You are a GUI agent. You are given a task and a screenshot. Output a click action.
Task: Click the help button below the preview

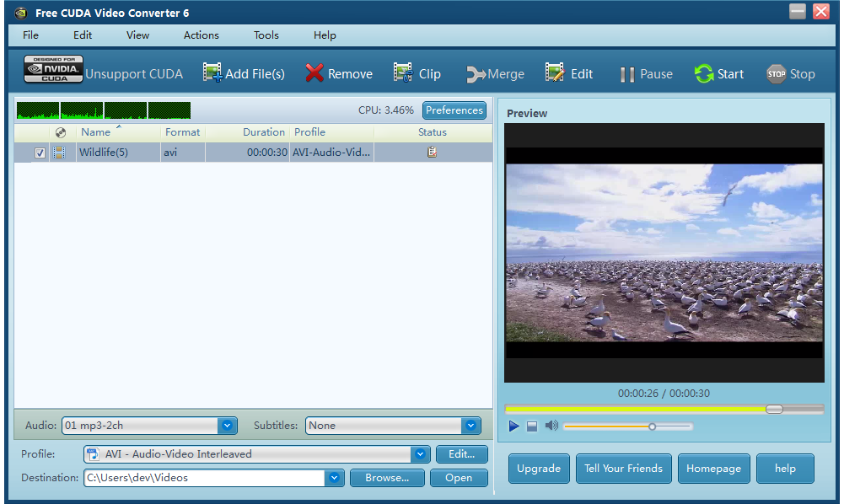(x=785, y=469)
